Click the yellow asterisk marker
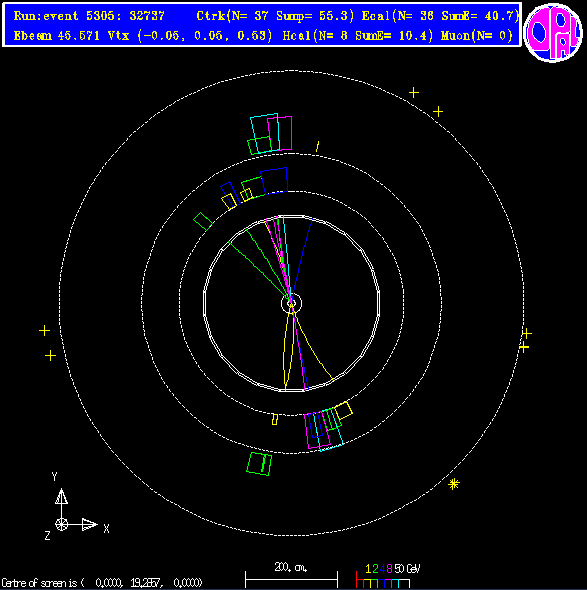 click(x=454, y=484)
